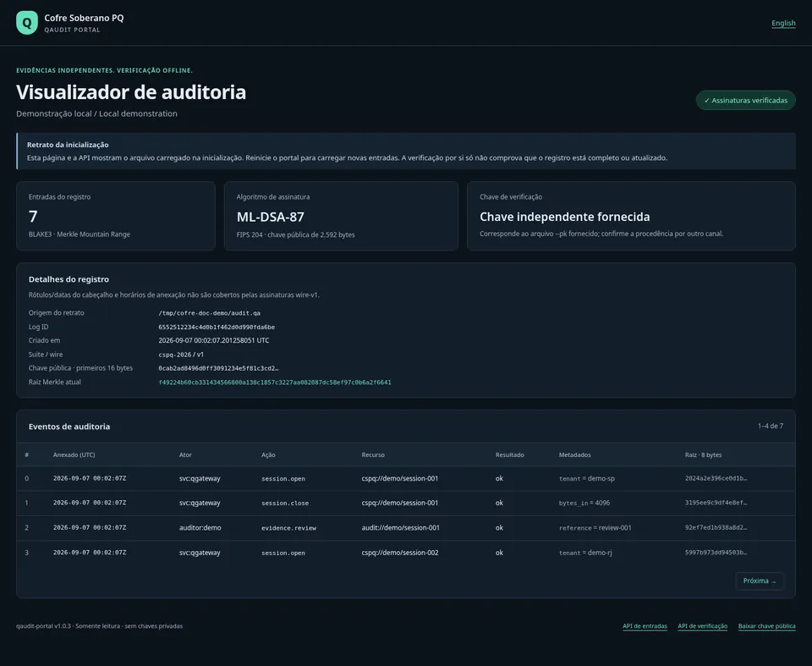Screen dimensions: 812x666
Task: Click the auditor:demo actor cell
Action: (x=200, y=528)
